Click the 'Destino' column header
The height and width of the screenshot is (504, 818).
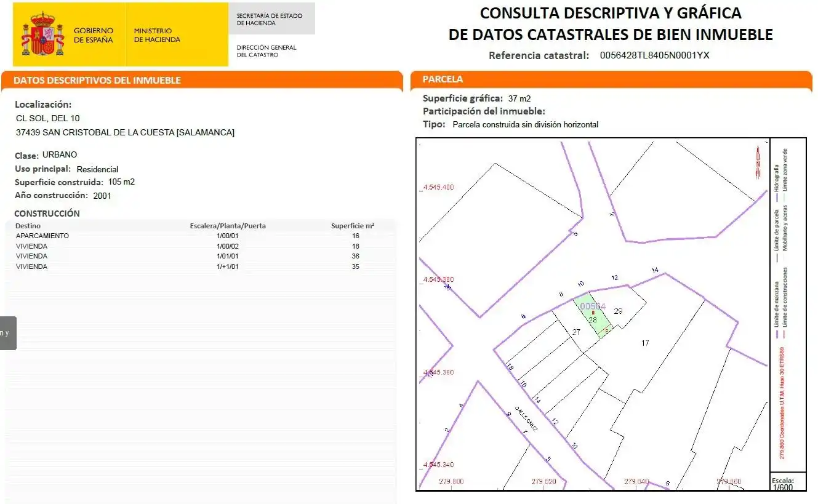[x=28, y=226]
